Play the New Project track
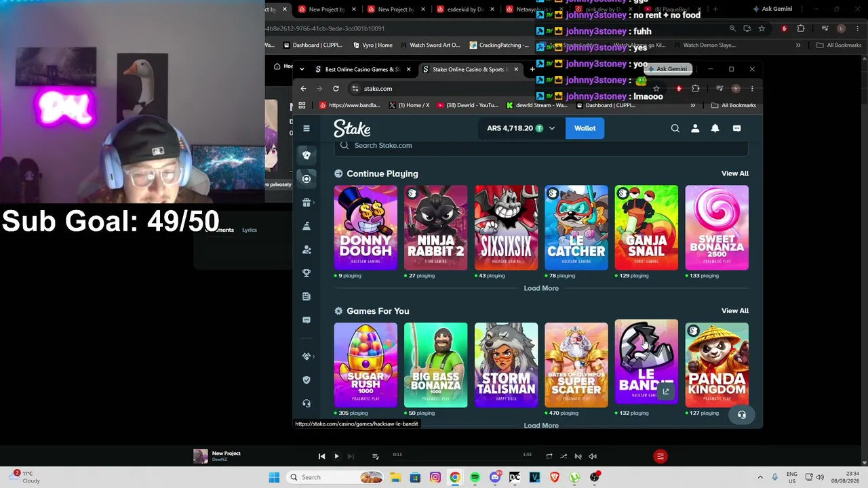 pyautogui.click(x=336, y=456)
